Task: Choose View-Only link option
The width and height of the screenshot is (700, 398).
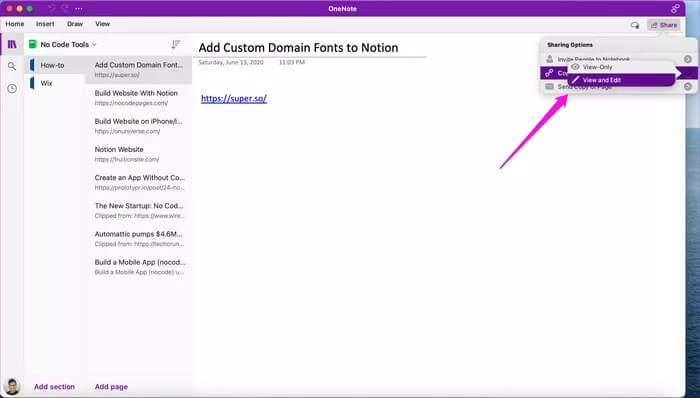Action: [621, 67]
